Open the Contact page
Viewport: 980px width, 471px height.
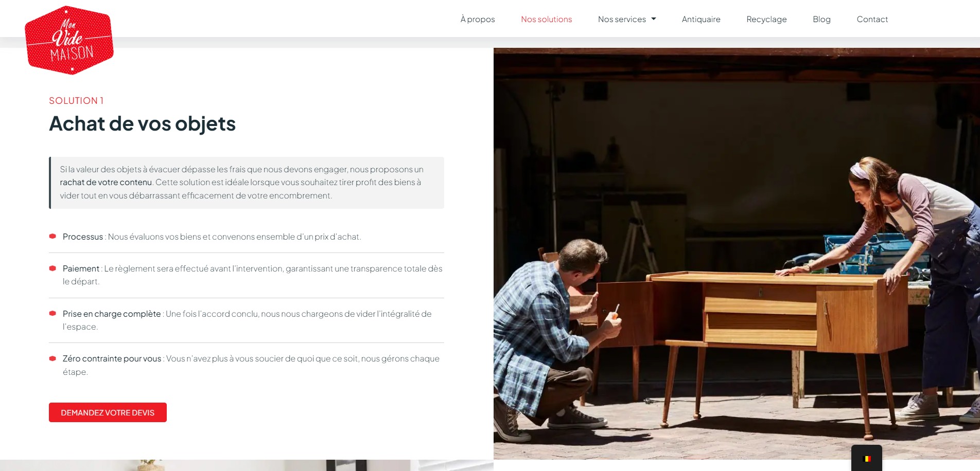[872, 19]
